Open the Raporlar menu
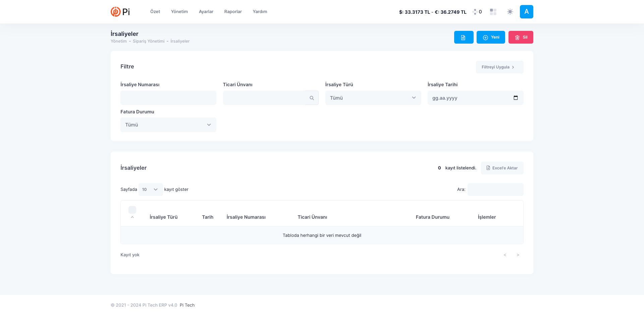The image size is (644, 315). pos(233,12)
